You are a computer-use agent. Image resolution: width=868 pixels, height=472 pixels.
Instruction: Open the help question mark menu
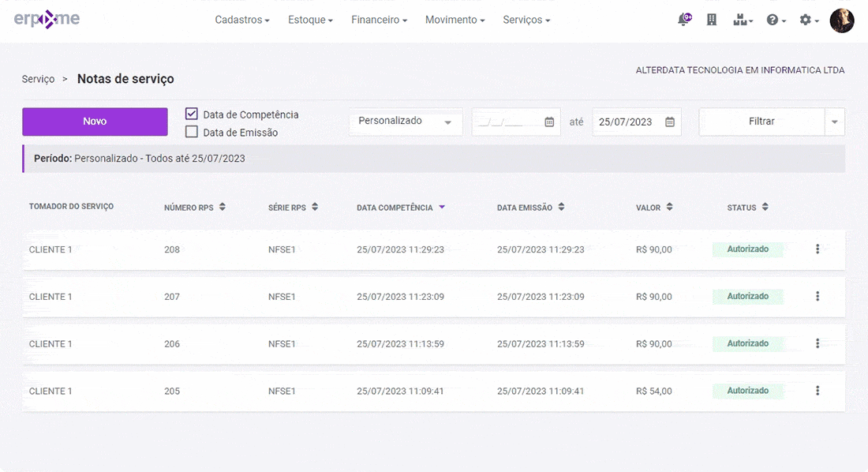776,20
